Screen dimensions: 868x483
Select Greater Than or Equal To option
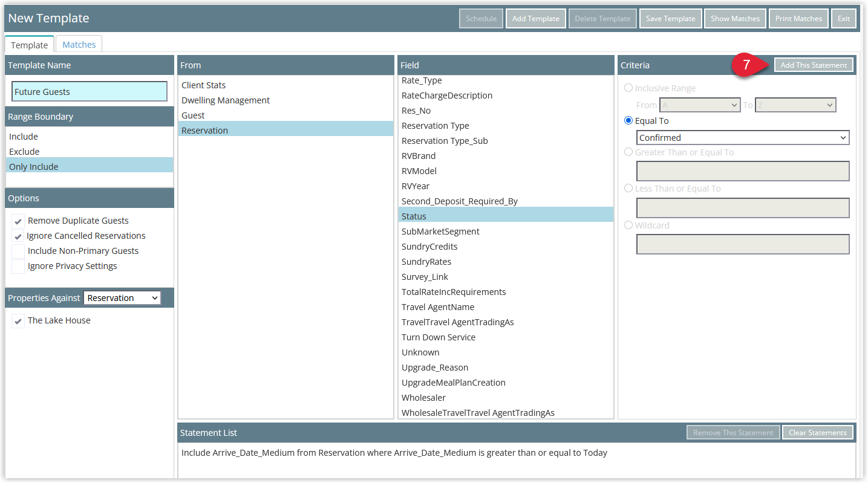pyautogui.click(x=628, y=152)
